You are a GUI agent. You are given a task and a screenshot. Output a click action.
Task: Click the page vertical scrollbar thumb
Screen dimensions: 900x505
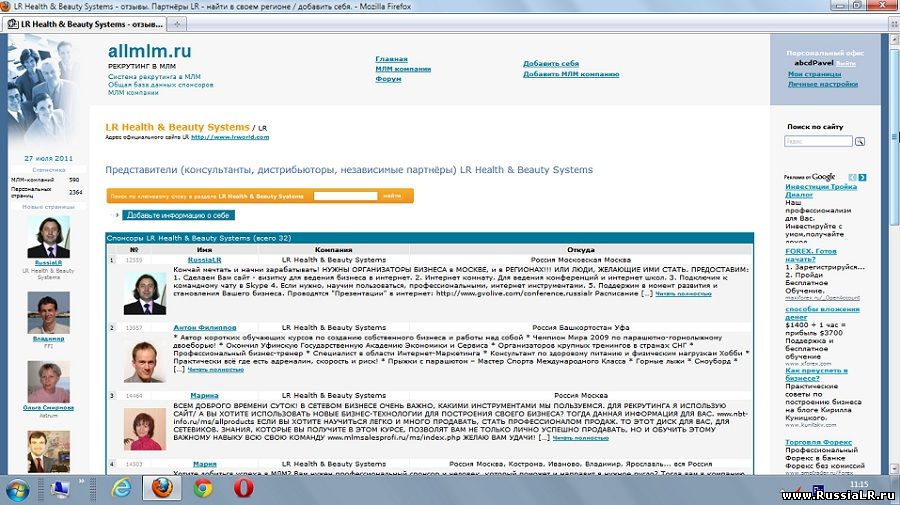(x=894, y=135)
